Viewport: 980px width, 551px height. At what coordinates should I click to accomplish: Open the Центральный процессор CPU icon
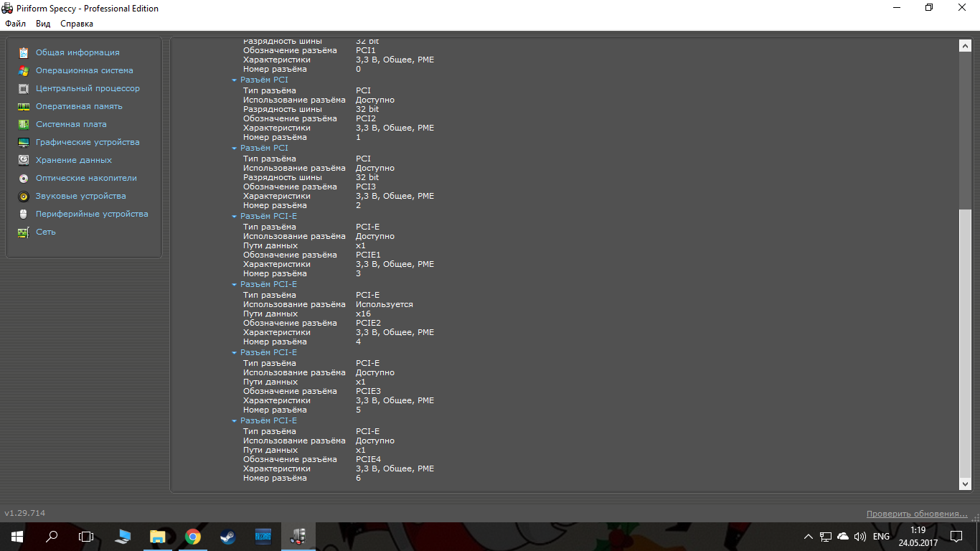pos(24,88)
